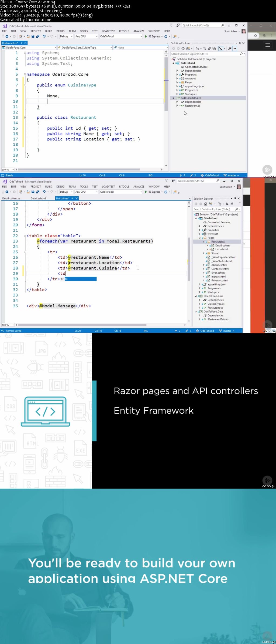Switch to Detail.cshtml tab

tap(38, 198)
